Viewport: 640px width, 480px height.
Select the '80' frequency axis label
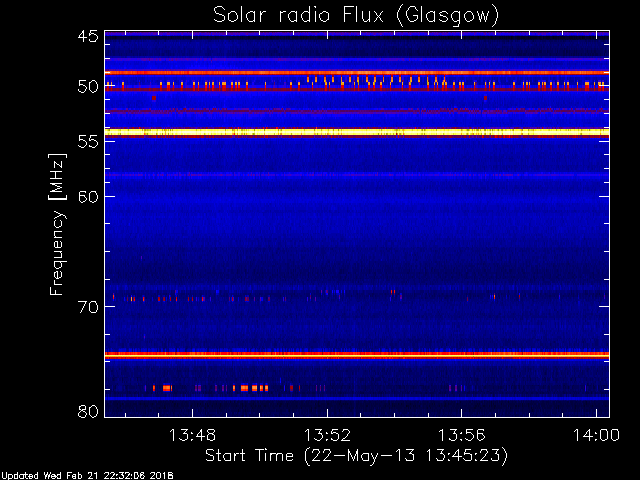point(88,411)
